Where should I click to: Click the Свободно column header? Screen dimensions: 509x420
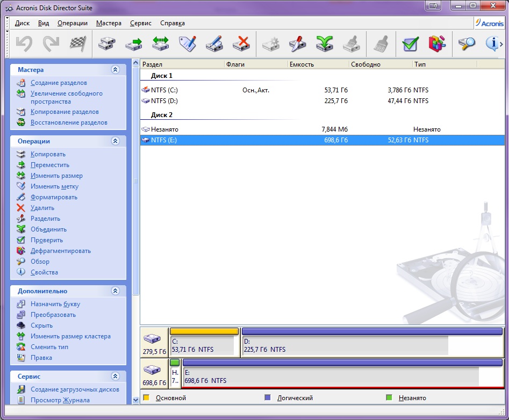tap(381, 64)
